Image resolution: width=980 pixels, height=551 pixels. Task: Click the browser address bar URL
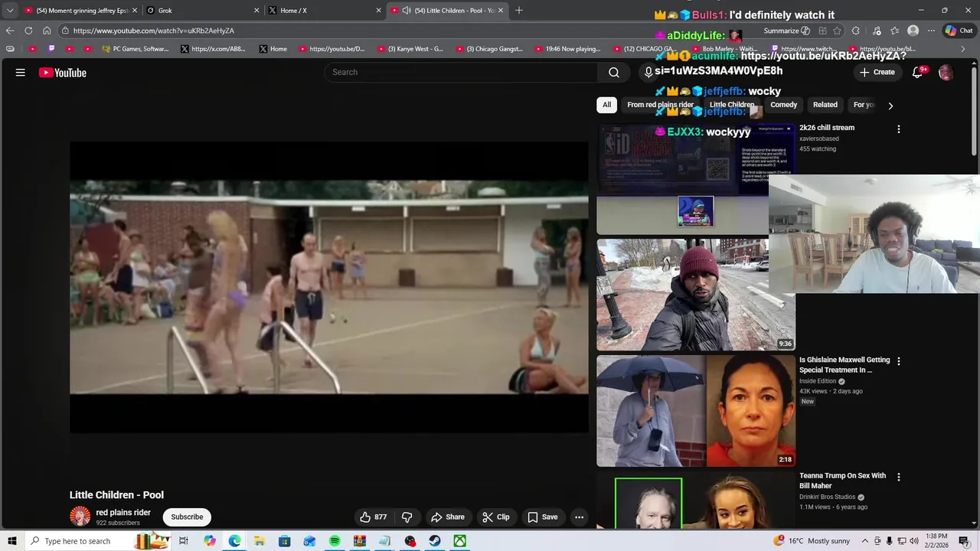pyautogui.click(x=154, y=31)
